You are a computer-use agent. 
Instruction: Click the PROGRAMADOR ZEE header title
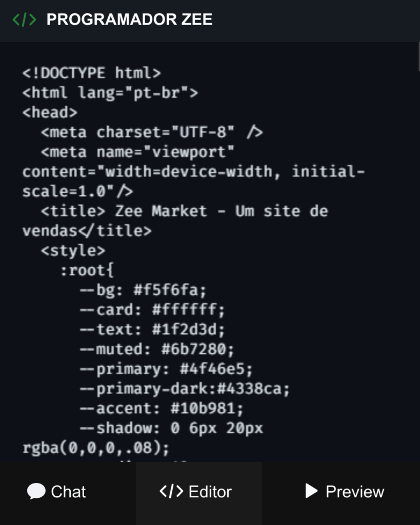(x=129, y=19)
